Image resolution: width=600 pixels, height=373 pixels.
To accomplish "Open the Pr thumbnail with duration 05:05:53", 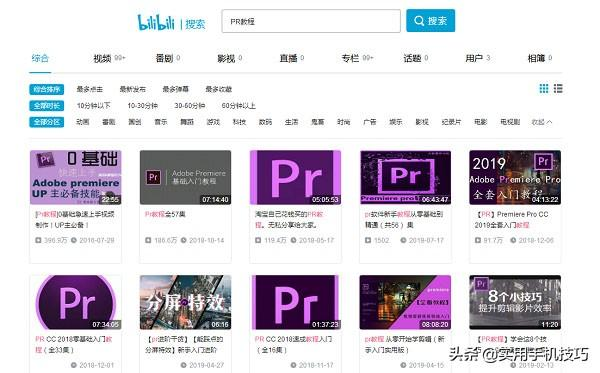I will [295, 178].
